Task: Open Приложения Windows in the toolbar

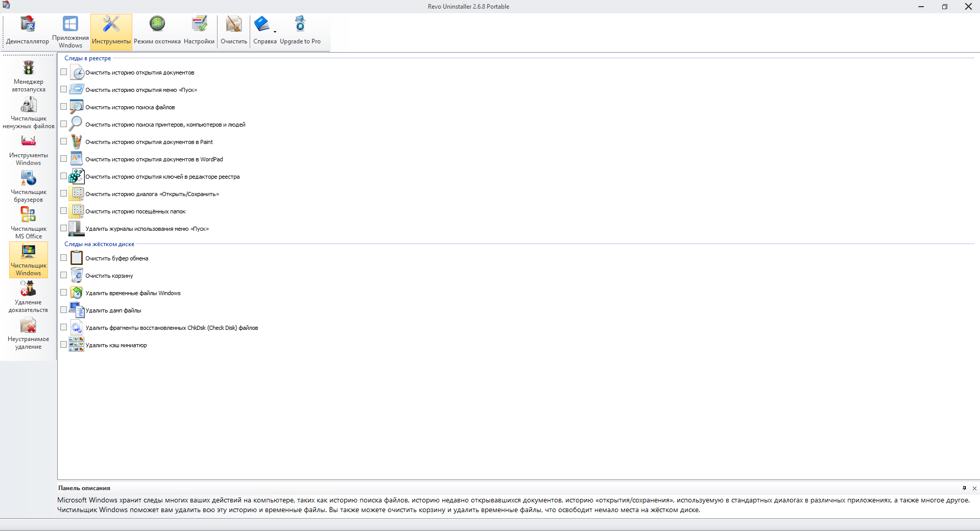Action: [x=70, y=31]
